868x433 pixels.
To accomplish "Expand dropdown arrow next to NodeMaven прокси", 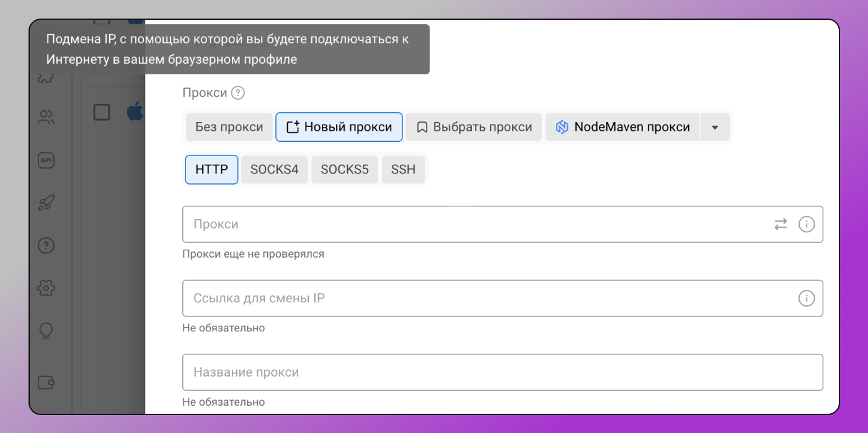I will pos(715,127).
